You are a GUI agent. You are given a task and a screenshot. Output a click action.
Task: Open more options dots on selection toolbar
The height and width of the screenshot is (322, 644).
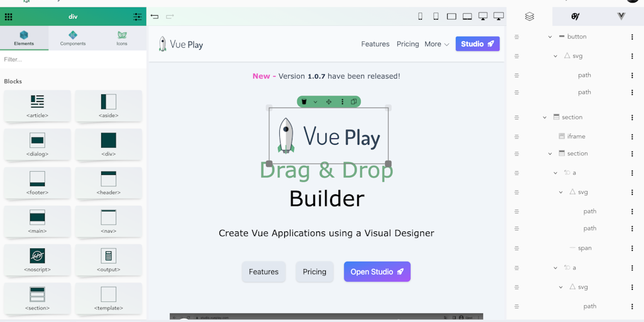(343, 102)
